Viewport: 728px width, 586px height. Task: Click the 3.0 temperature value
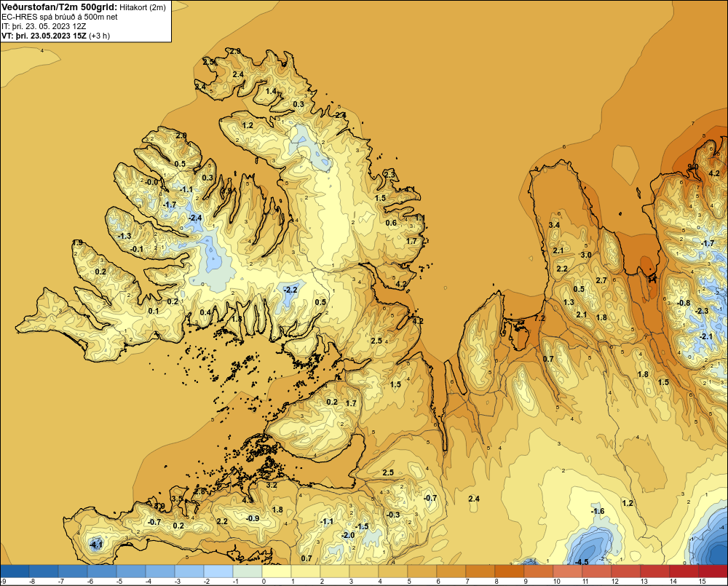click(586, 255)
